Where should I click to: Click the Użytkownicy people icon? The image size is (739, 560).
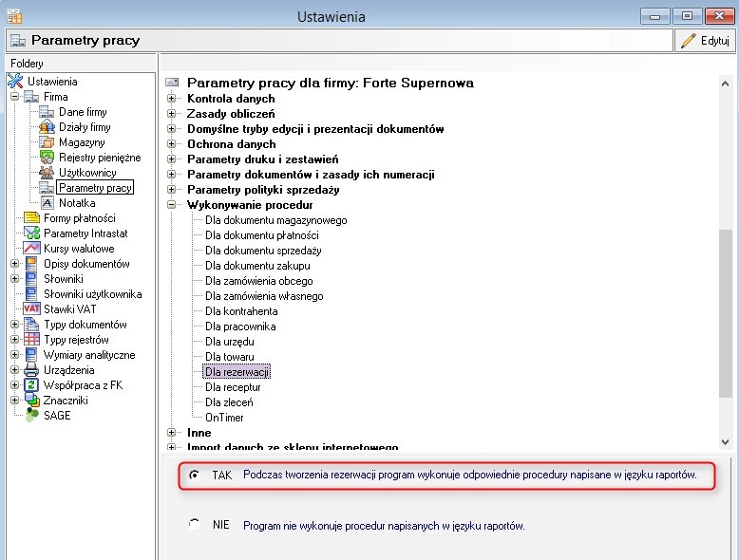click(47, 173)
